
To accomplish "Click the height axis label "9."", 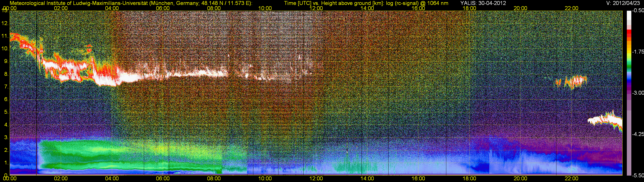I will (6, 61).
